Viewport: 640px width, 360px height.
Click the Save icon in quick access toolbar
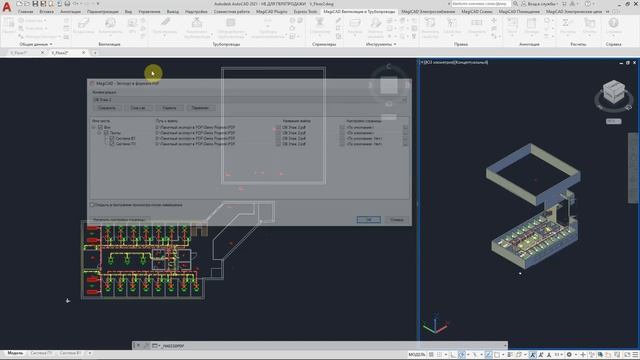coord(35,4)
